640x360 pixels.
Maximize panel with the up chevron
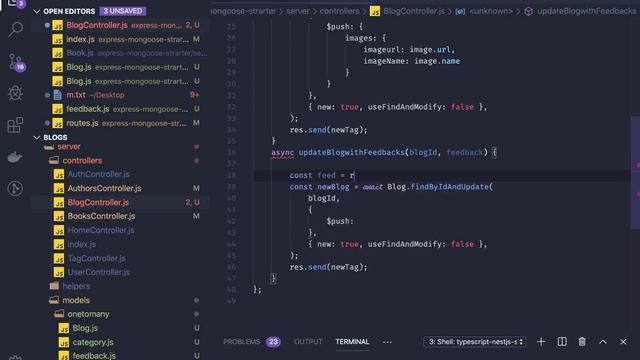602,342
